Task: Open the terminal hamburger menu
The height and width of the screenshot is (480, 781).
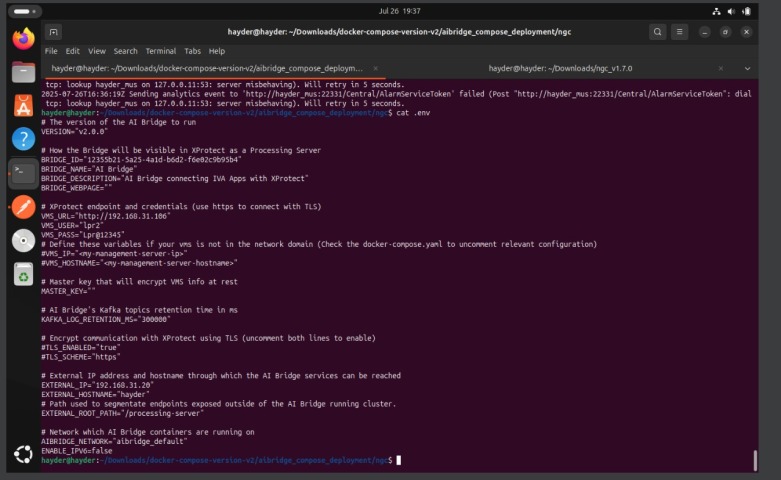Action: (x=684, y=32)
